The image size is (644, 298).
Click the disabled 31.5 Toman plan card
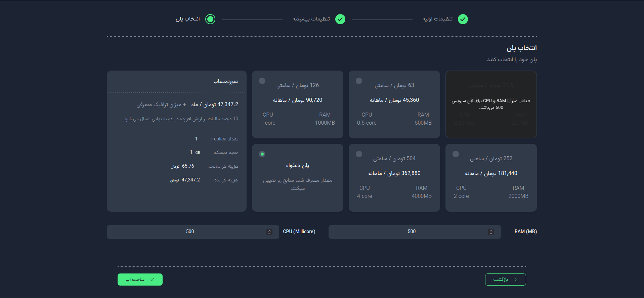[491, 104]
